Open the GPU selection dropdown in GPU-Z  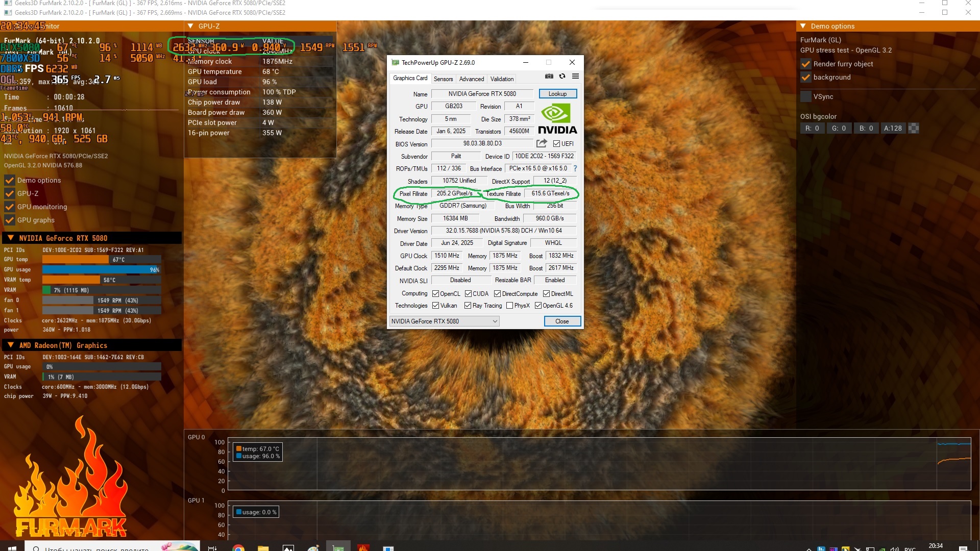(444, 321)
